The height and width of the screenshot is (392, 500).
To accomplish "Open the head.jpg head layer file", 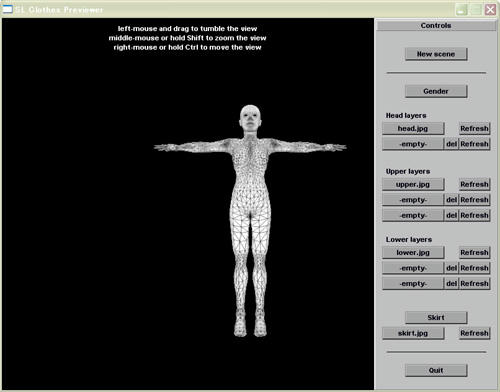I will click(x=413, y=128).
